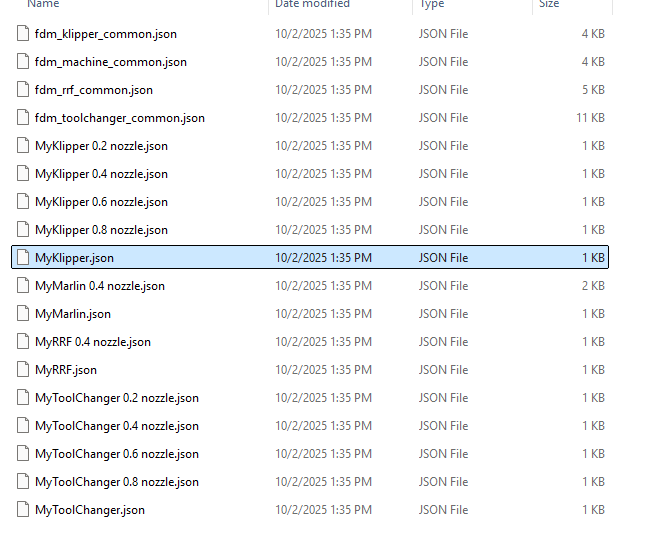Choose the MyKlipper 0.6 nozzle.json entry

101,202
